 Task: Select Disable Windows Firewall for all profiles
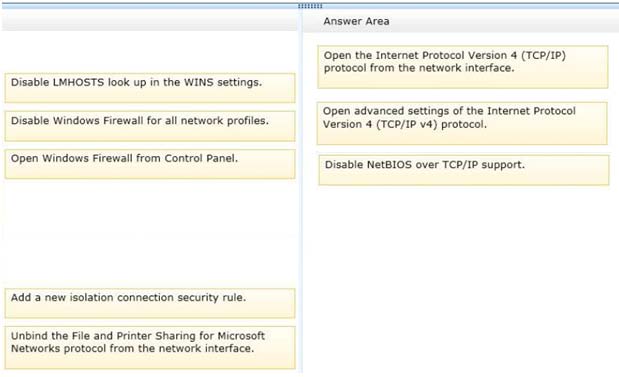point(150,126)
